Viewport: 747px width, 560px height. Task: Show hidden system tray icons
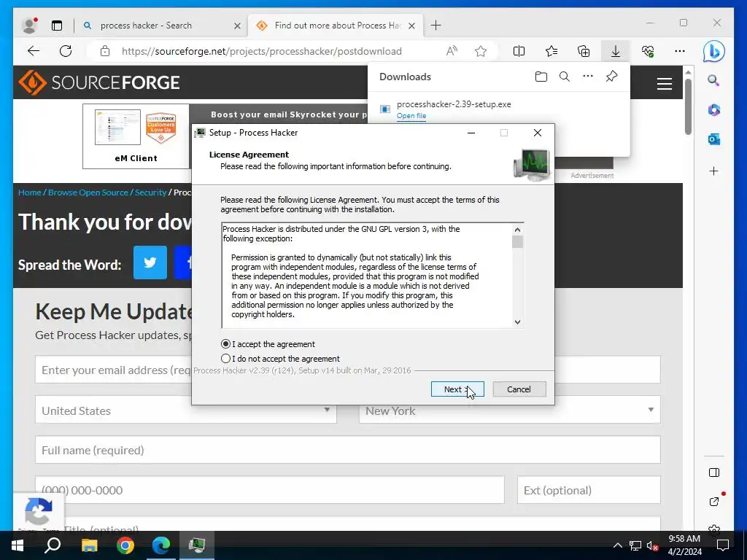pyautogui.click(x=617, y=545)
